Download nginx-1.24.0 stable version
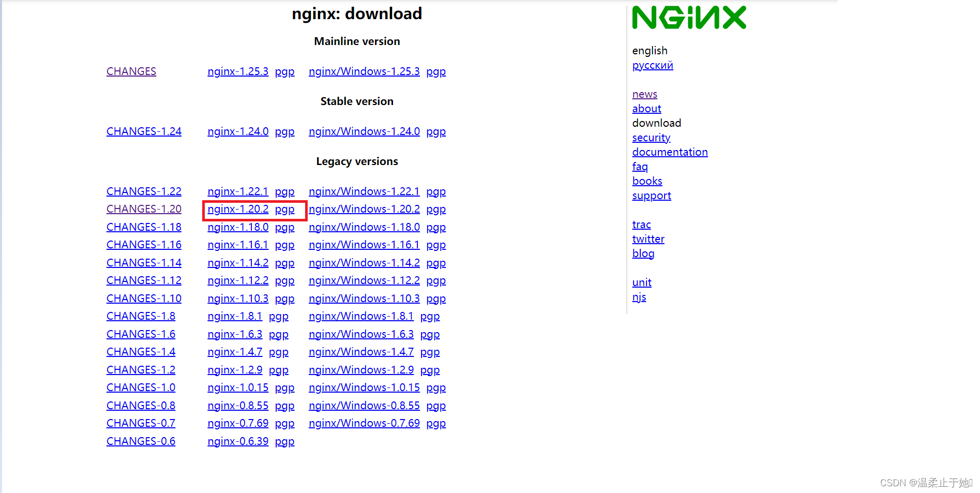Viewport: 980px width, 493px height. point(237,131)
